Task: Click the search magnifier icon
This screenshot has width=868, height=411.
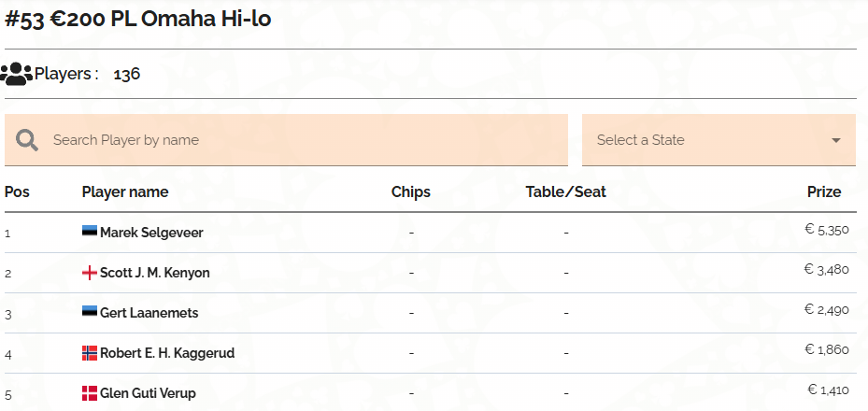Action: 27,140
